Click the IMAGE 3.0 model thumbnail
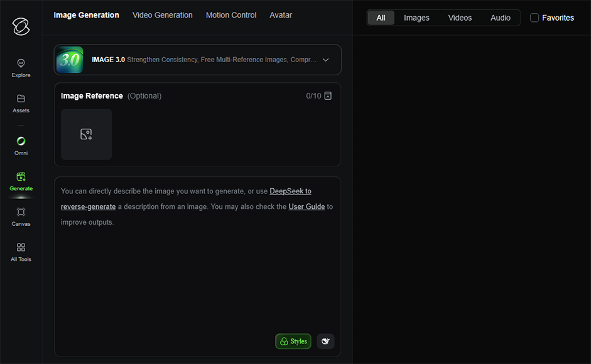Image resolution: width=591 pixels, height=364 pixels. 70,60
